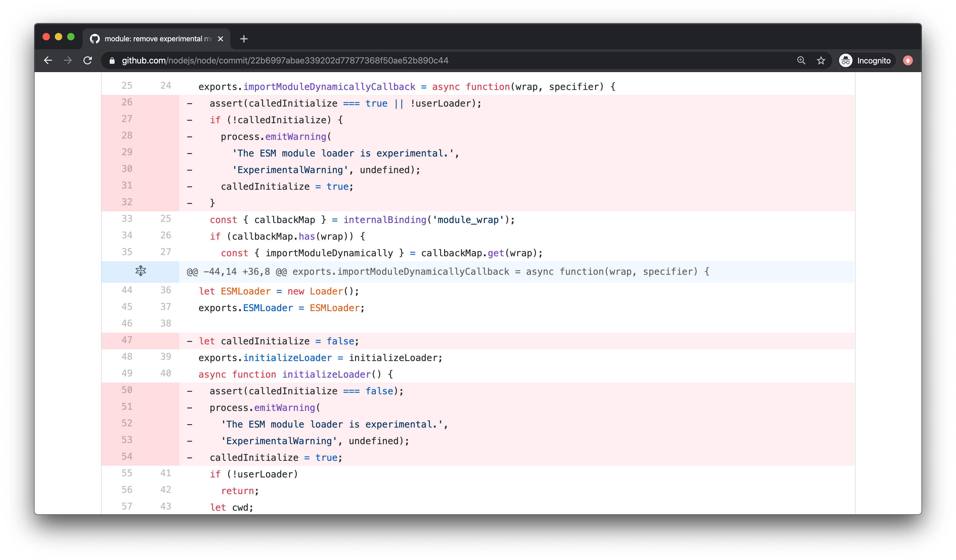Viewport: 956px width, 560px height.
Task: Expand hidden diff lines above line 44
Action: (140, 271)
